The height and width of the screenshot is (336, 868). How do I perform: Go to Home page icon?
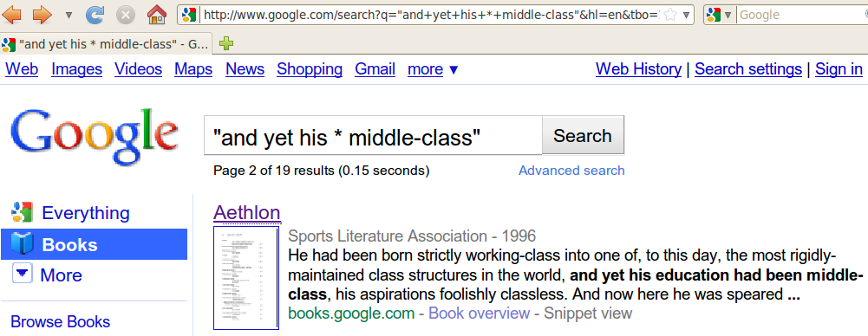pos(157,15)
